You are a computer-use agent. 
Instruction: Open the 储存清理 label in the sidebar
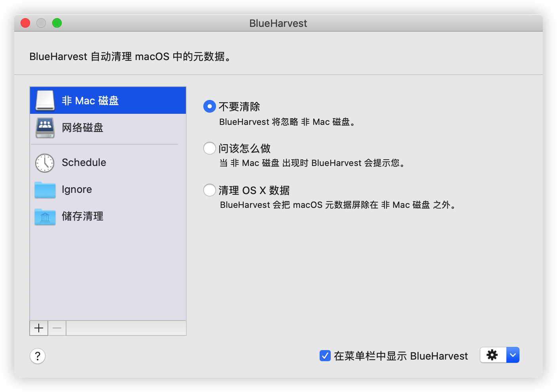[x=82, y=216]
